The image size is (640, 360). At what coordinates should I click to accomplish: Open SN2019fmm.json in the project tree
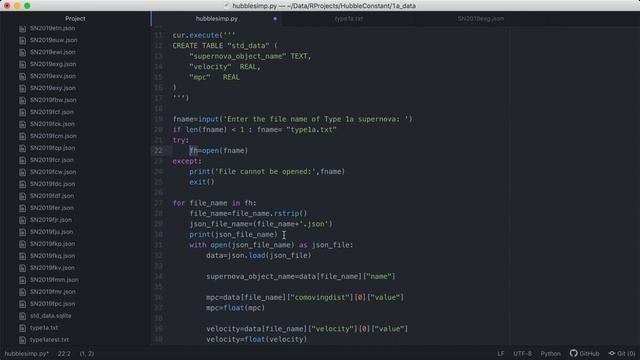tap(54, 280)
